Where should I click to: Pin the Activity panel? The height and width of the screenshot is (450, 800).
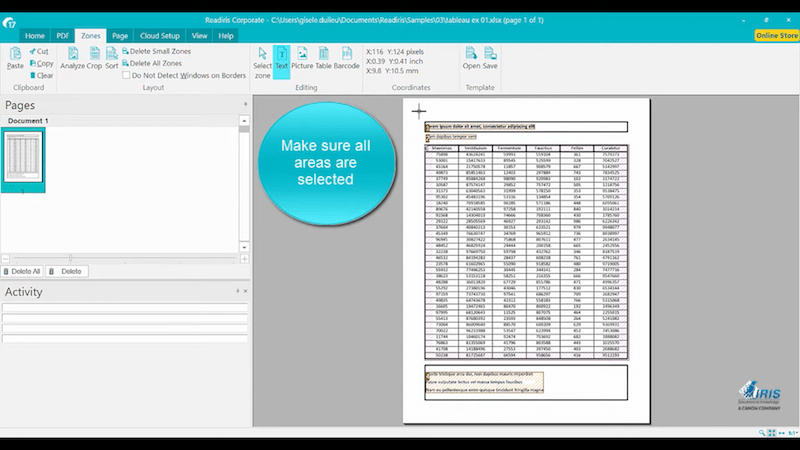[x=237, y=291]
